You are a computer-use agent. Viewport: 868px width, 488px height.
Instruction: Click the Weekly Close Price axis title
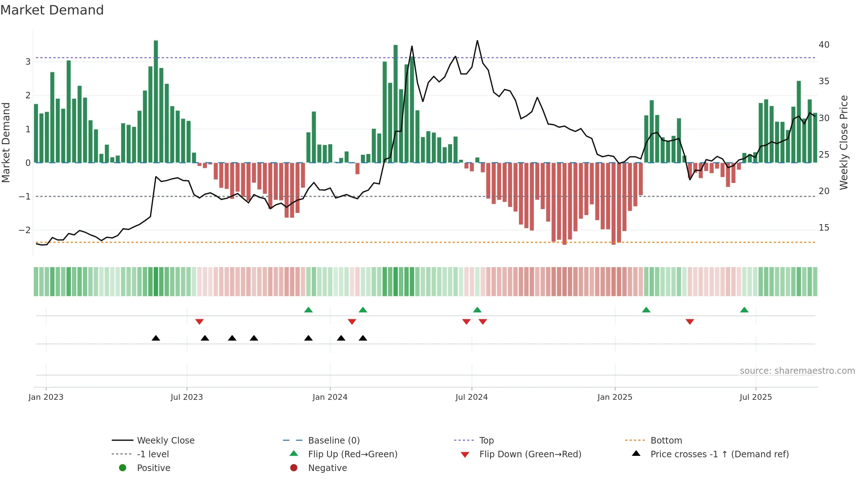844,142
